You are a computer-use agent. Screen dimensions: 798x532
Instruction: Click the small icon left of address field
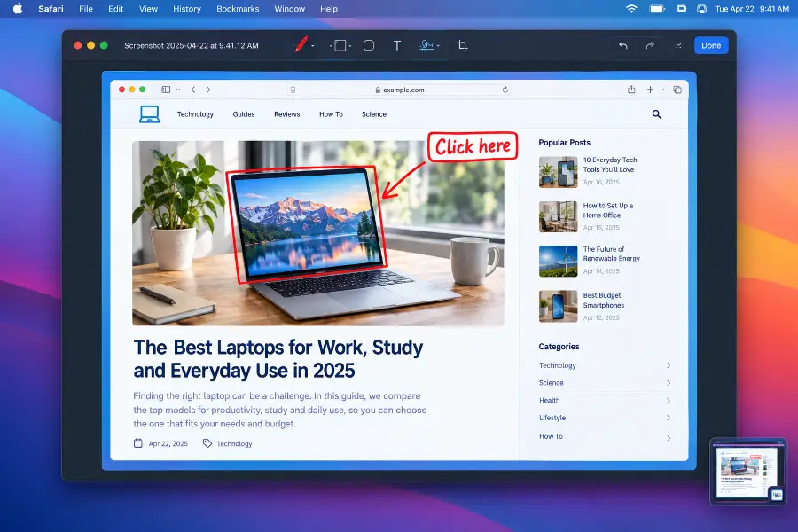293,90
